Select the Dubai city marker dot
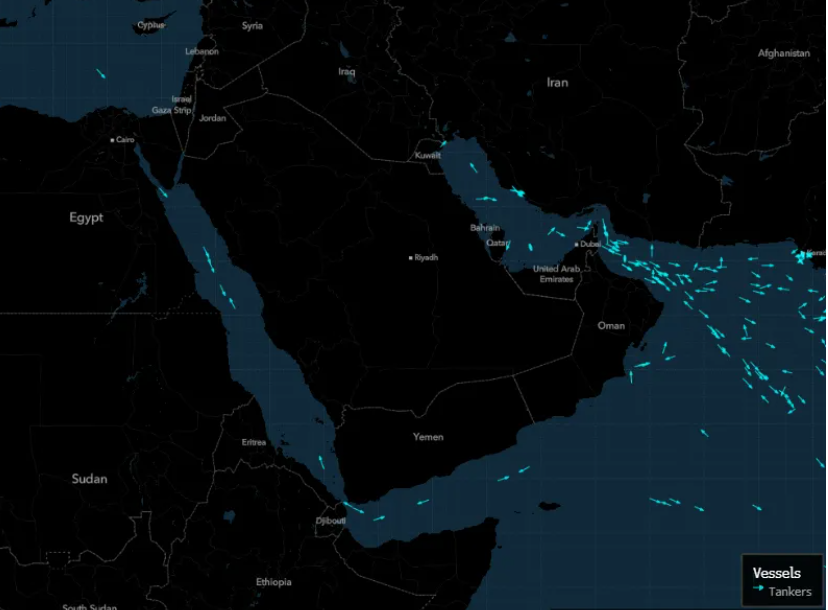828x610 pixels. pos(577,244)
